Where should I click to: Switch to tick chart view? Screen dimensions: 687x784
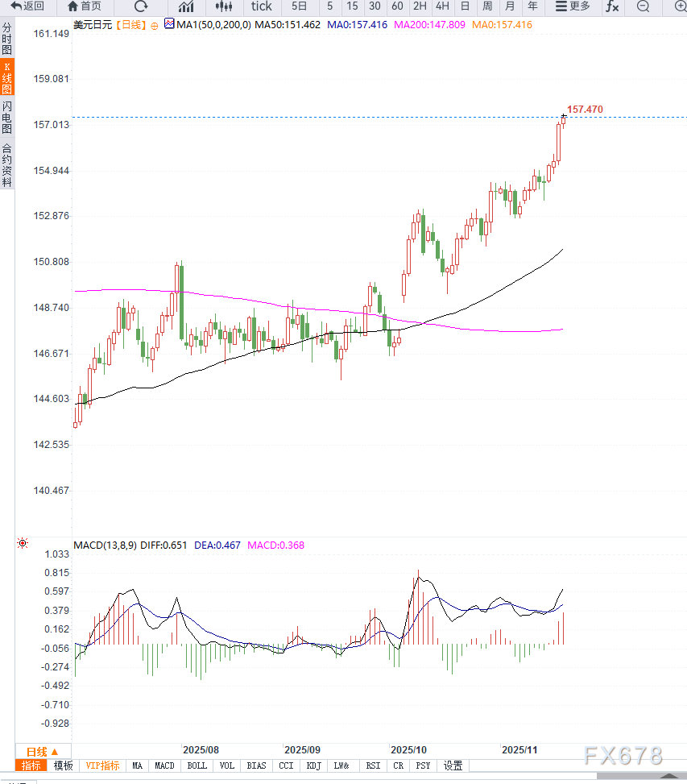[262, 6]
